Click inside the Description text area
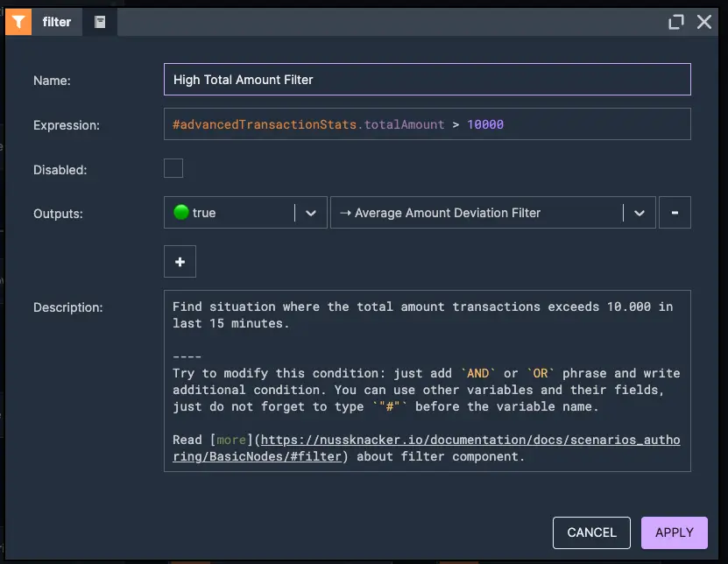Viewport: 728px width, 564px height. pos(428,381)
